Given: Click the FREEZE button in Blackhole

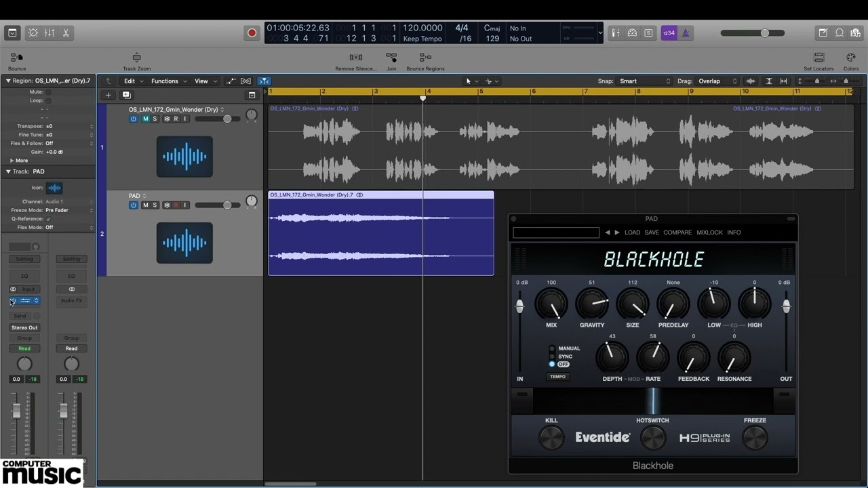Looking at the screenshot, I should coord(755,438).
